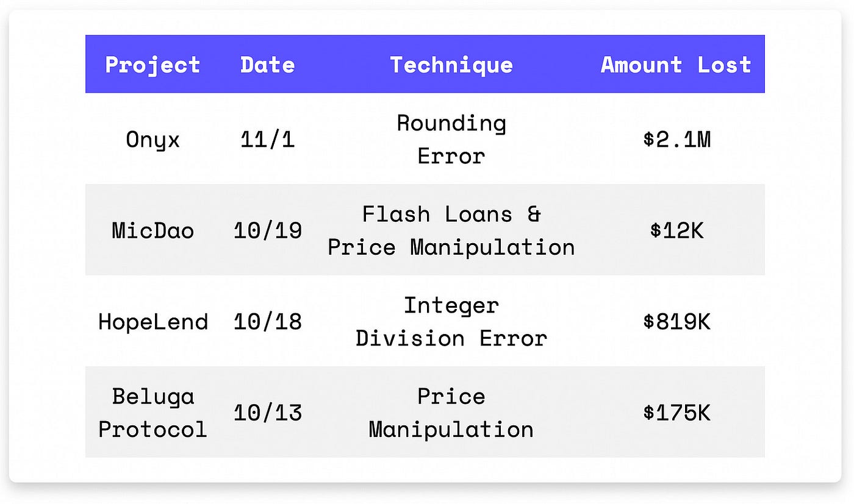Click the Project column header
The height and width of the screenshot is (504, 854).
pos(152,65)
